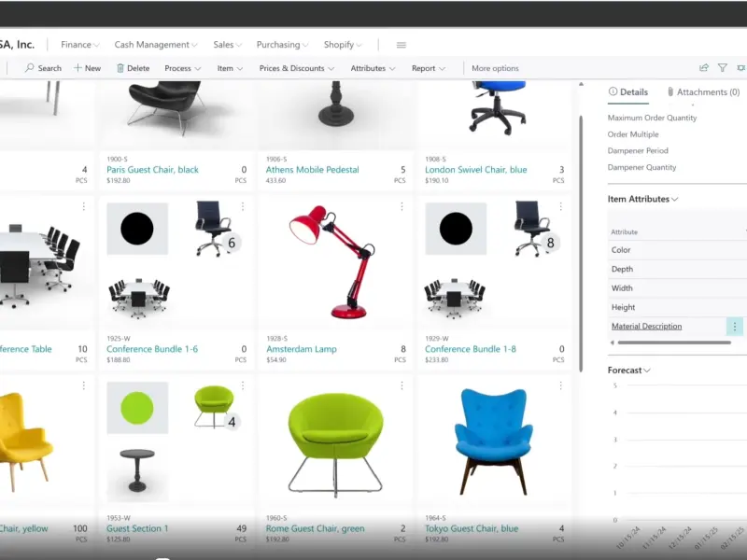Open the filter pane funnel icon
Viewport: 747px width, 560px height.
pos(723,68)
